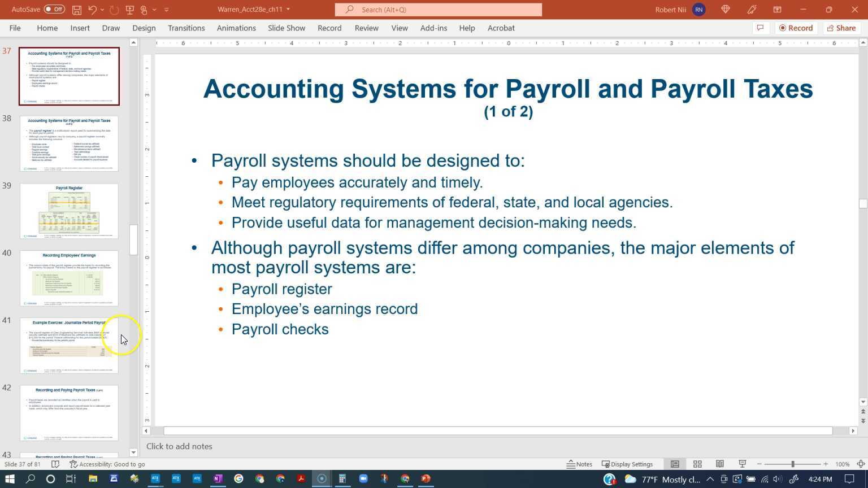The height and width of the screenshot is (488, 868).
Task: Switch to the Slide Show ribbon tab
Action: coord(286,28)
